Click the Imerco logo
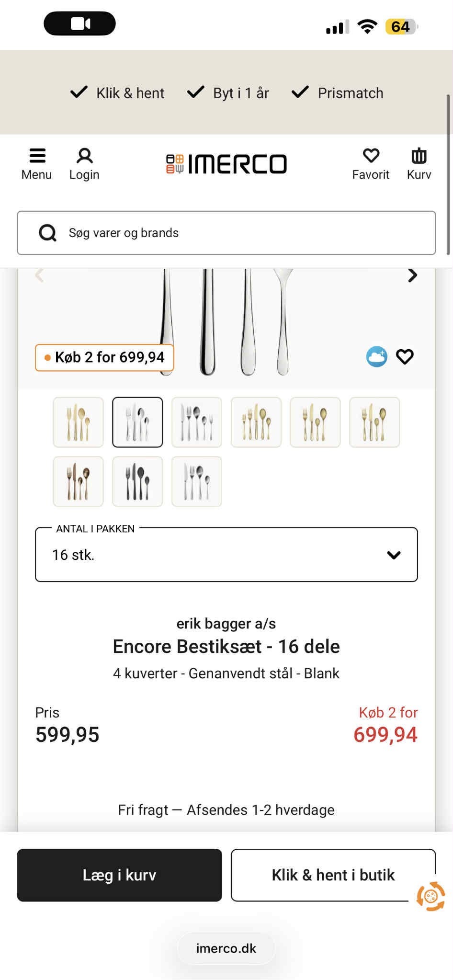Image resolution: width=453 pixels, height=980 pixels. [x=226, y=164]
